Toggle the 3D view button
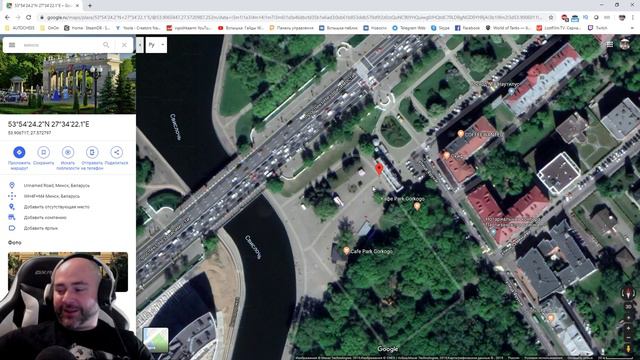 pyautogui.click(x=628, y=307)
